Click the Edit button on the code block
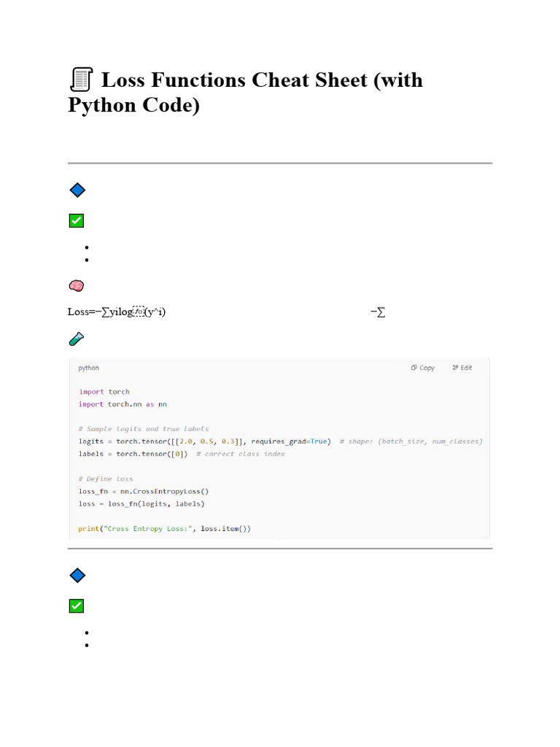 pyautogui.click(x=462, y=368)
